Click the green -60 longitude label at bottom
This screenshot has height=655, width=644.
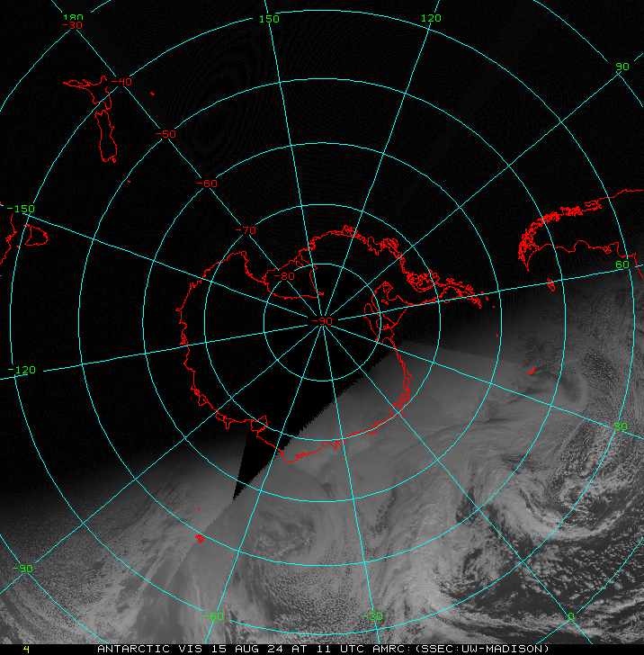[212, 617]
